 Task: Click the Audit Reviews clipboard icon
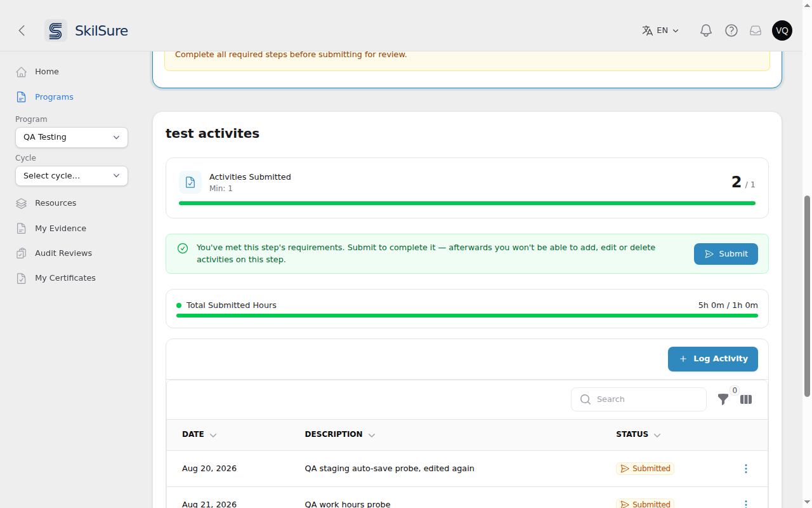22,253
